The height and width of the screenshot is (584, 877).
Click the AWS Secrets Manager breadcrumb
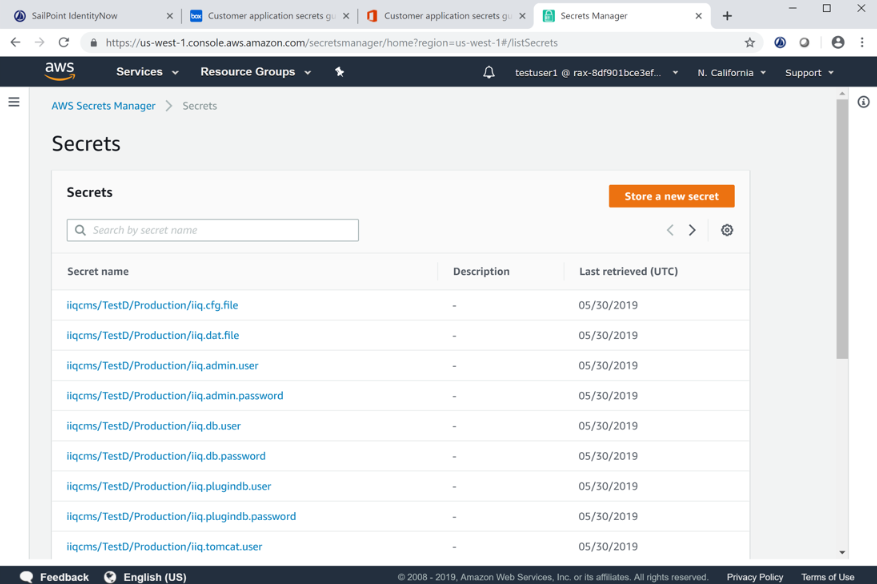[103, 106]
